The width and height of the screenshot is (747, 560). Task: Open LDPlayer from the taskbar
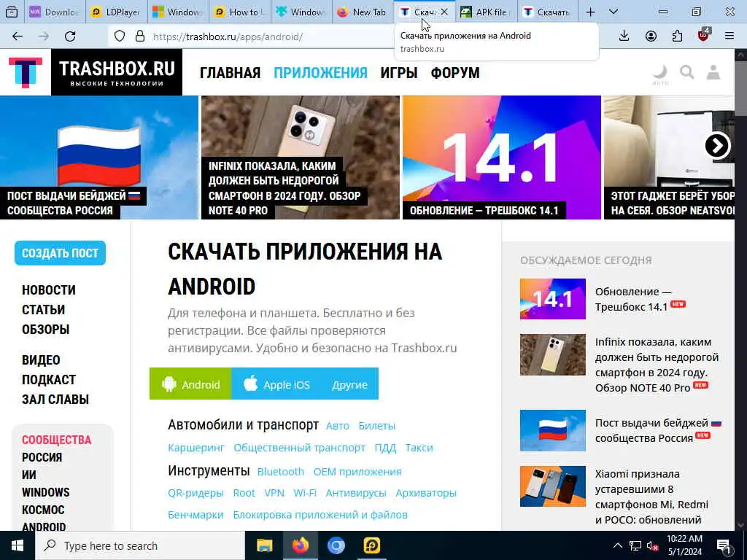pyautogui.click(x=371, y=545)
